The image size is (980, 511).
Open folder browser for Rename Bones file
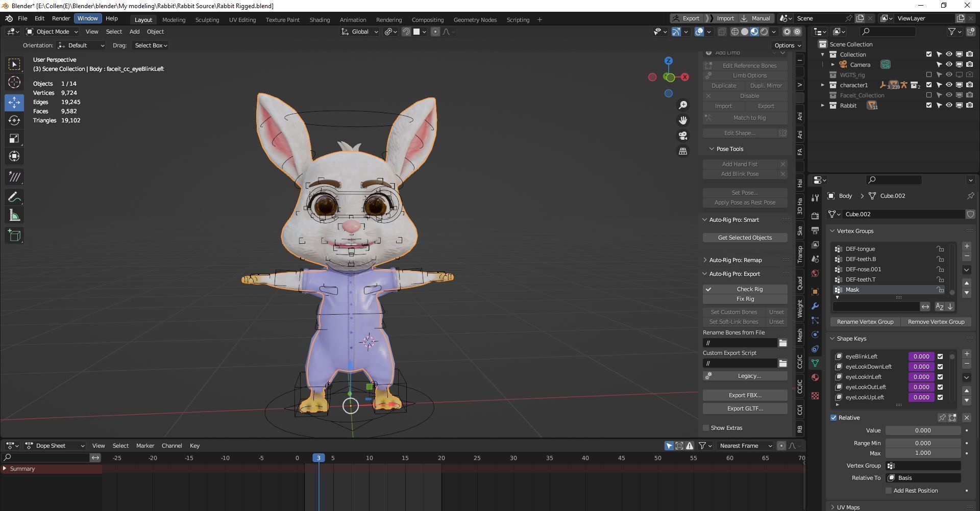coord(782,343)
